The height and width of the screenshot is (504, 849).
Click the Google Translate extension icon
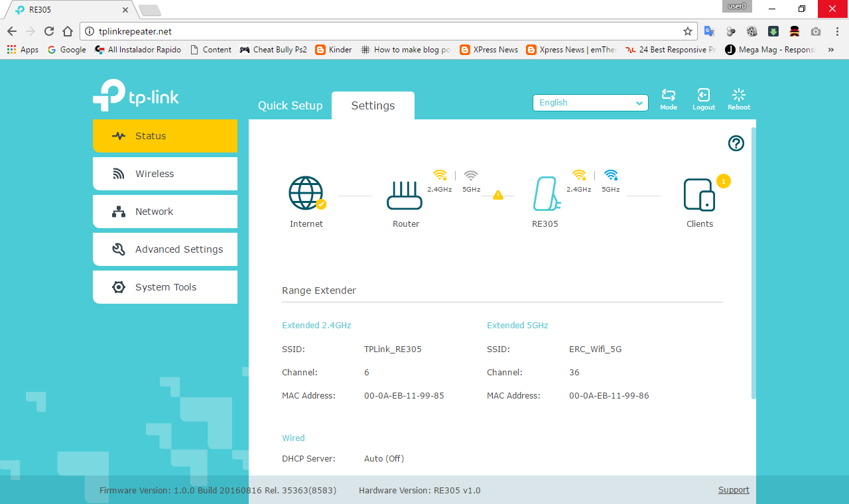point(709,31)
